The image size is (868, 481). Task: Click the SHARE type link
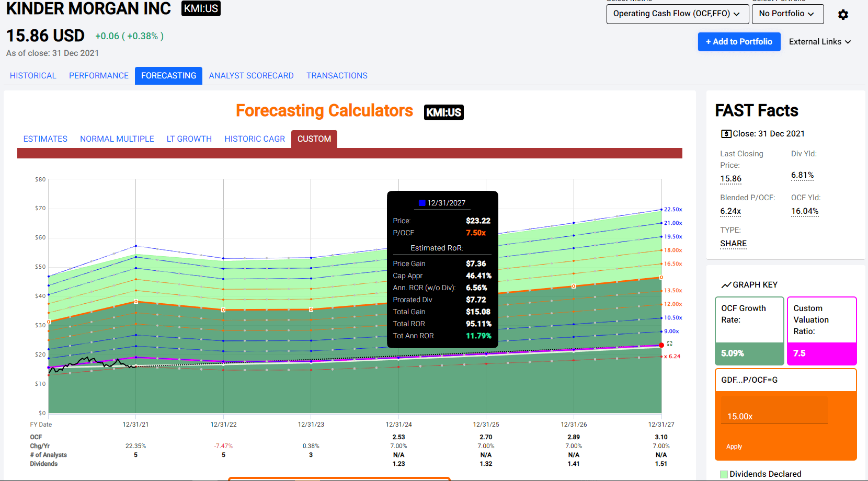(733, 244)
